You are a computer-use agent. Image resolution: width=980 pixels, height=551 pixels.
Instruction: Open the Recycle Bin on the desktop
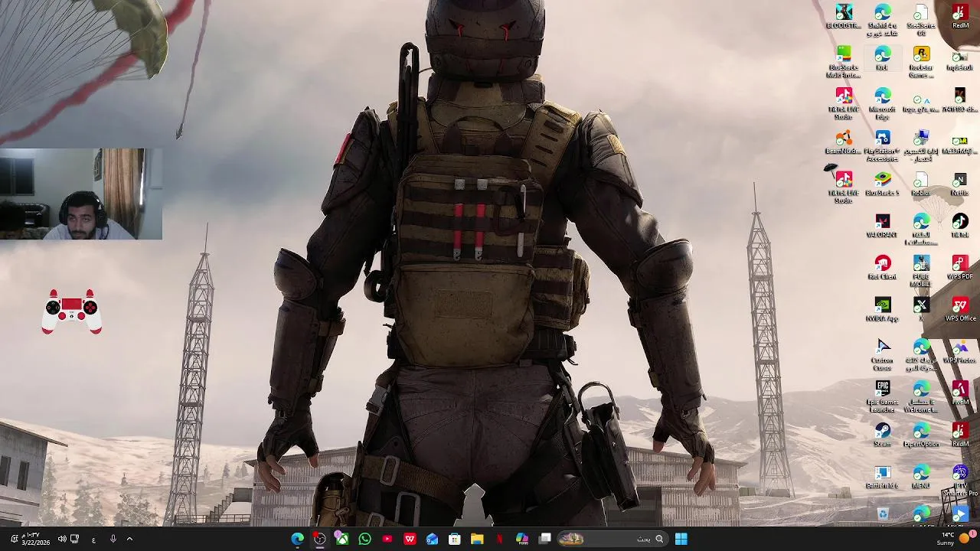[882, 514]
